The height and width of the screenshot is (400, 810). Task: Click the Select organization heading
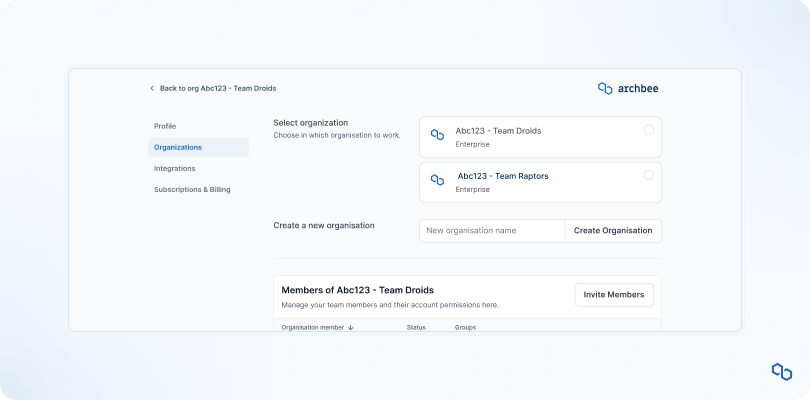(310, 123)
